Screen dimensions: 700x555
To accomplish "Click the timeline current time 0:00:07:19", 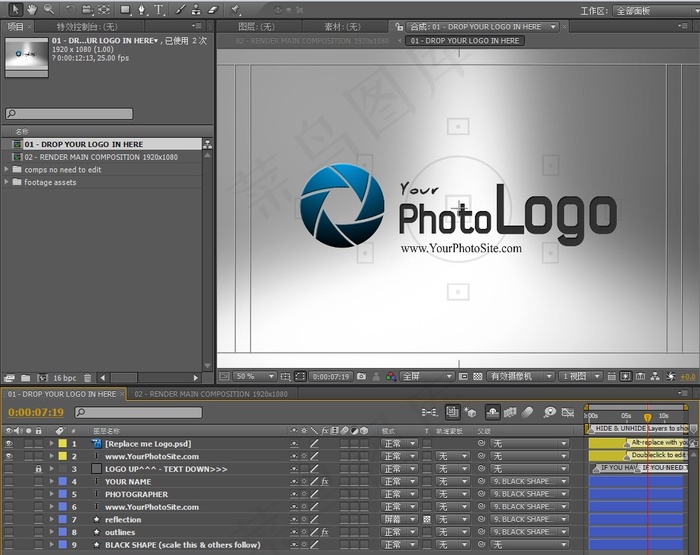I will 36,412.
